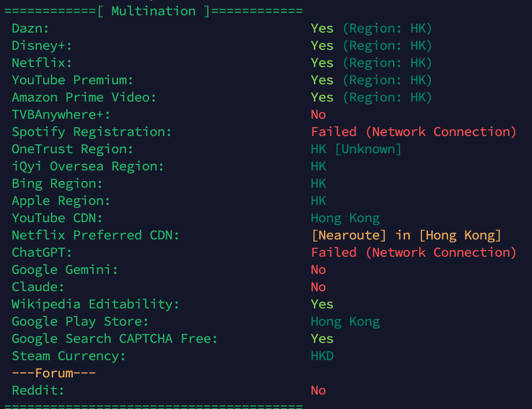Image resolution: width=532 pixels, height=409 pixels.
Task: Click the red No beside TVBAnywhere+
Action: [319, 114]
